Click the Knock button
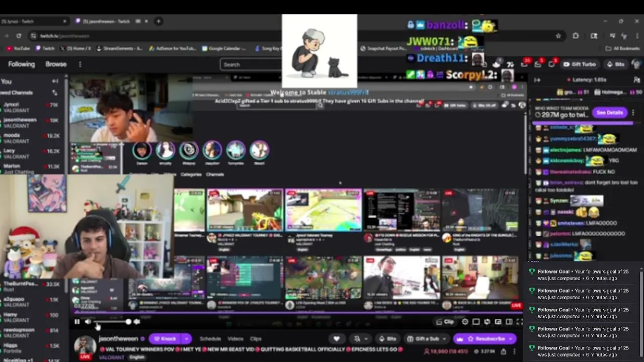 [x=165, y=339]
